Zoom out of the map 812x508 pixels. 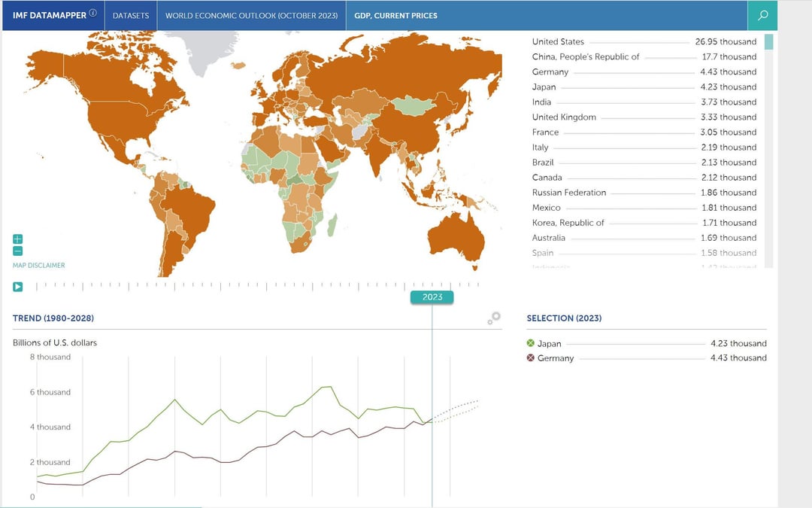point(18,251)
